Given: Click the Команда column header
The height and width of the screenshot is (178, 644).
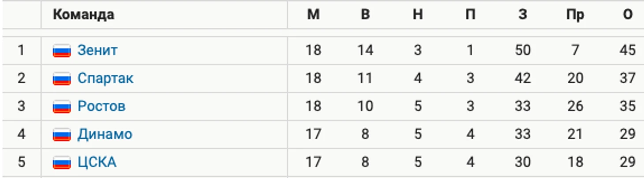Looking at the screenshot, I should (x=83, y=15).
